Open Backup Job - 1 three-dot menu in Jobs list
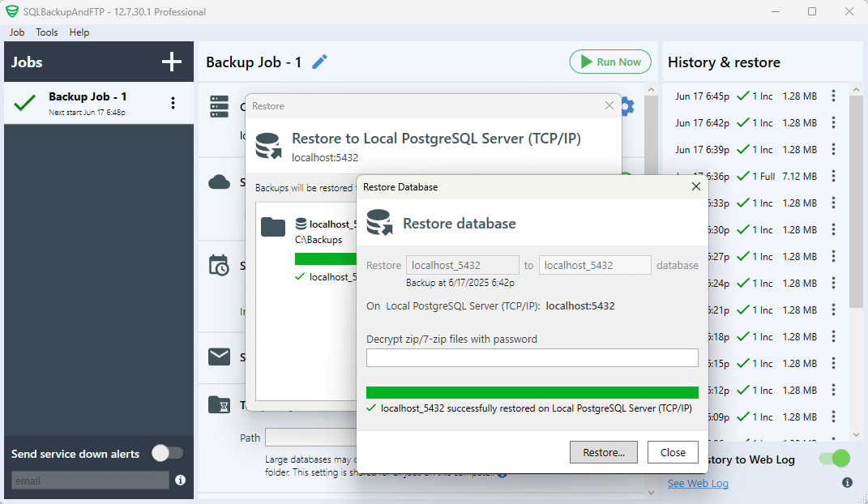Screen dimensions: 868x504 (173, 103)
